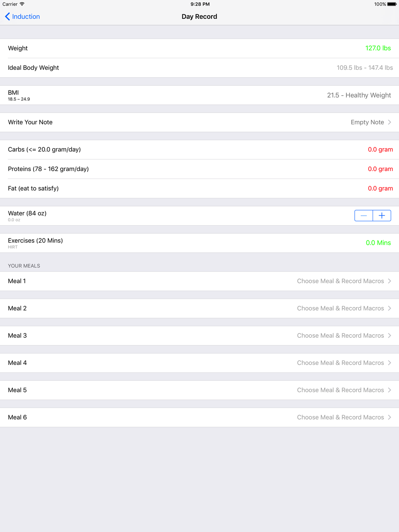The image size is (399, 532).
Task: Tap the Fat 0.0 gram value
Action: pos(380,189)
